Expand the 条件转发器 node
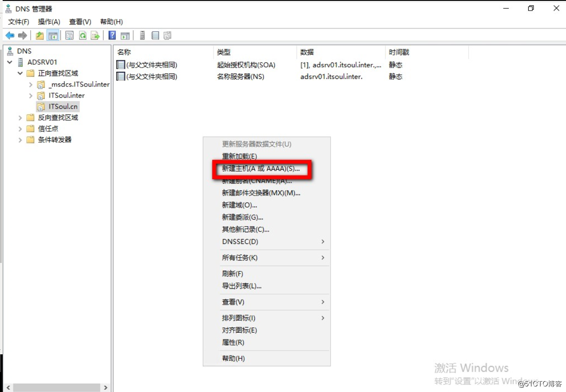The height and width of the screenshot is (392, 566). (x=20, y=140)
